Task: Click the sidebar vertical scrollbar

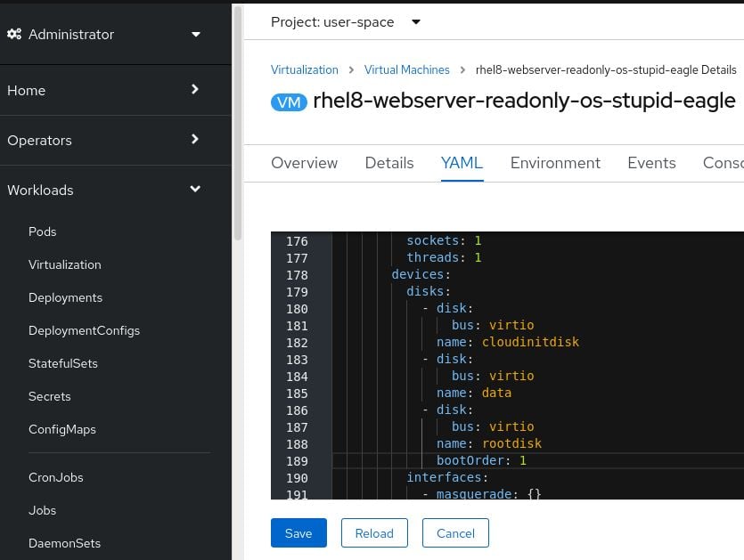Action: (x=237, y=125)
